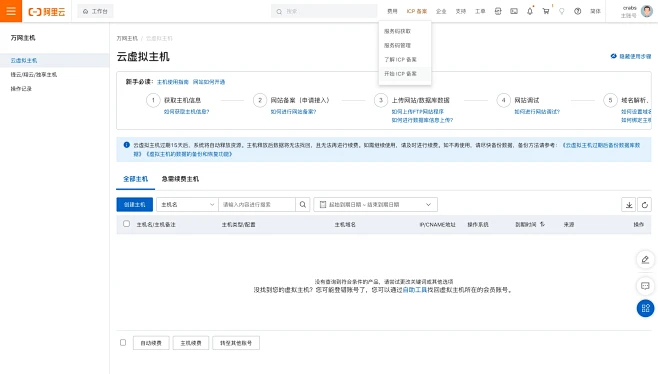Click the blue floating grid apps button
The width and height of the screenshot is (658, 374).
[x=645, y=309]
